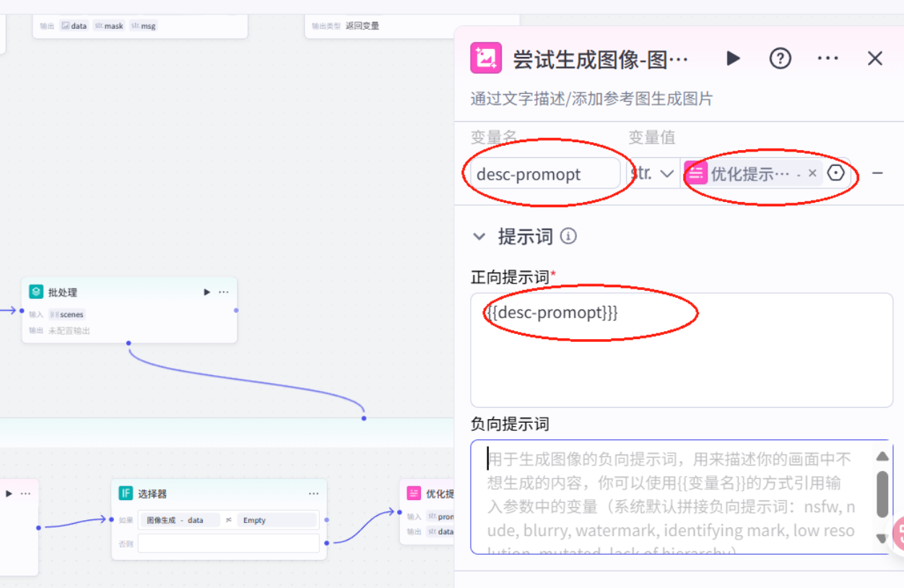Click the scrollbar down arrow in 负向提示词 field
Screen dimensions: 904x588
tap(881, 538)
